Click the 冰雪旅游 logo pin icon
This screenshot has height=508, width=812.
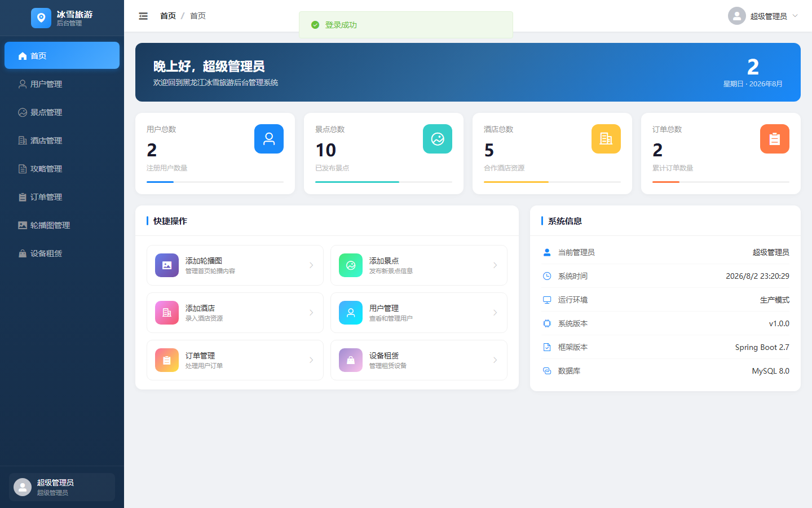point(41,18)
